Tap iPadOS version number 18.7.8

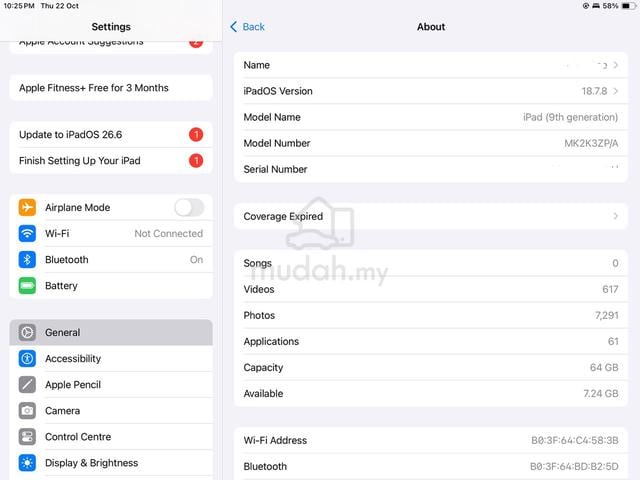point(594,91)
